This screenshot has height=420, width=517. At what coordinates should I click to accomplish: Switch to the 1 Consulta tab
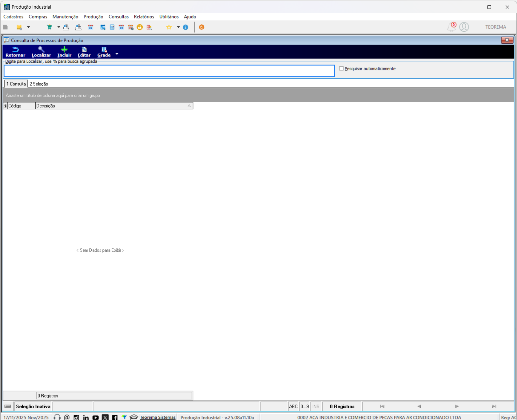16,84
